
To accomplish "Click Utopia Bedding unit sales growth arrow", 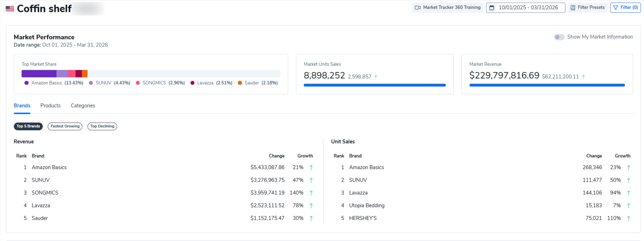I will click(628, 206).
